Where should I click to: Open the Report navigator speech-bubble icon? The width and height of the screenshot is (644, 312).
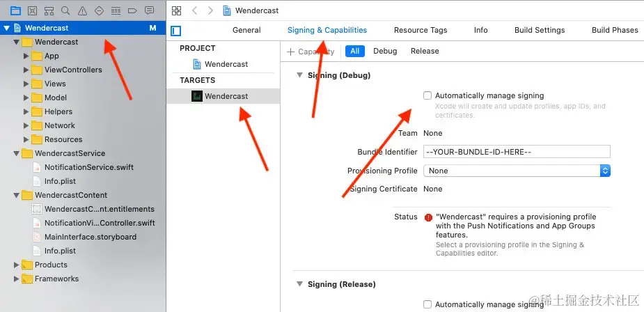(x=150, y=10)
